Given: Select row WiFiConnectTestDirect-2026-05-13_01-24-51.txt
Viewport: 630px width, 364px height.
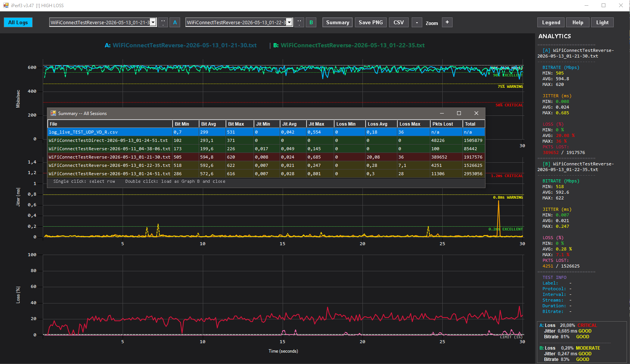Looking at the screenshot, I should click(x=266, y=140).
